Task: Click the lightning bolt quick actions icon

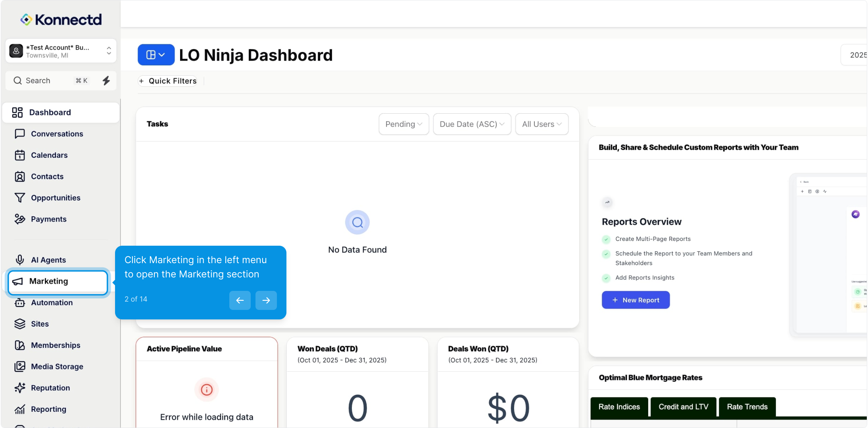Action: click(x=106, y=81)
